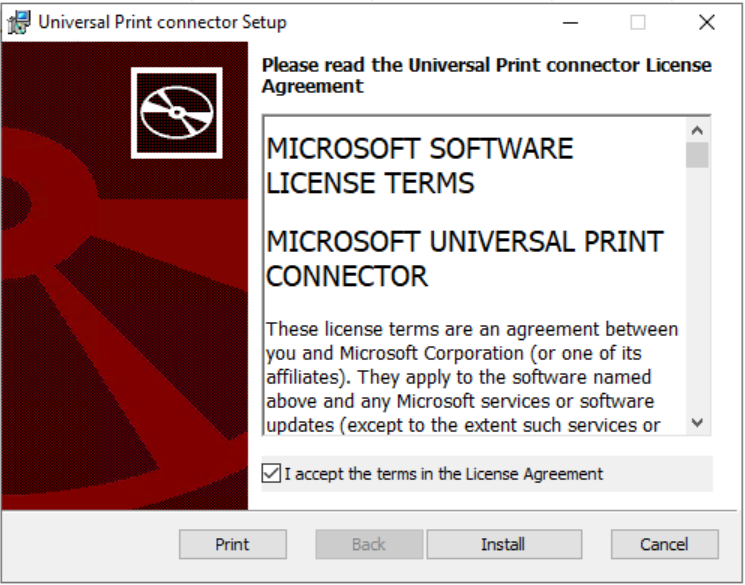The width and height of the screenshot is (745, 585).
Task: Cancel the setup wizard
Action: click(x=664, y=544)
